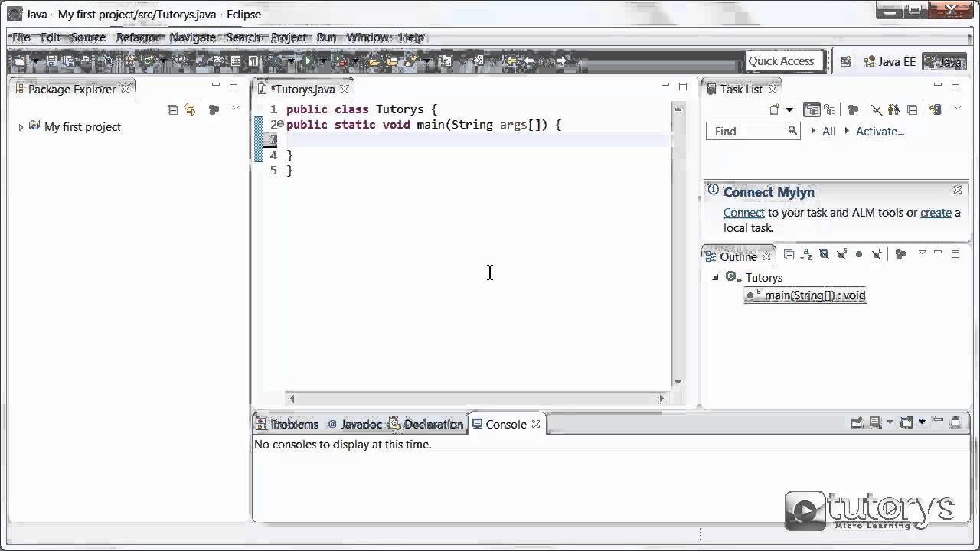Close the Connect Mylyn notice
Image resolution: width=980 pixels, height=551 pixels.
(957, 189)
